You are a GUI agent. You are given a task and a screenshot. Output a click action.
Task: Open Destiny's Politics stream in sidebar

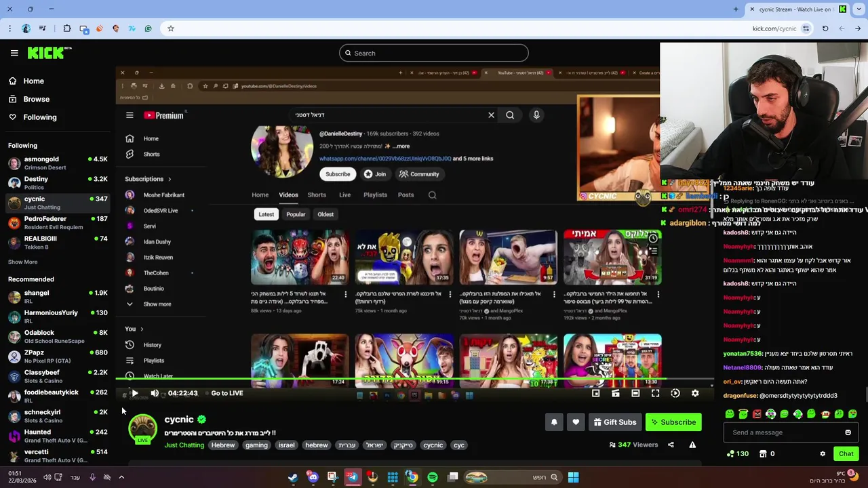(x=58, y=183)
